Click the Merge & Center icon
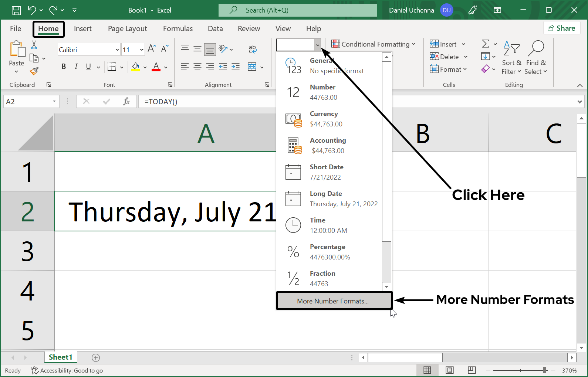The height and width of the screenshot is (377, 588). [x=252, y=67]
